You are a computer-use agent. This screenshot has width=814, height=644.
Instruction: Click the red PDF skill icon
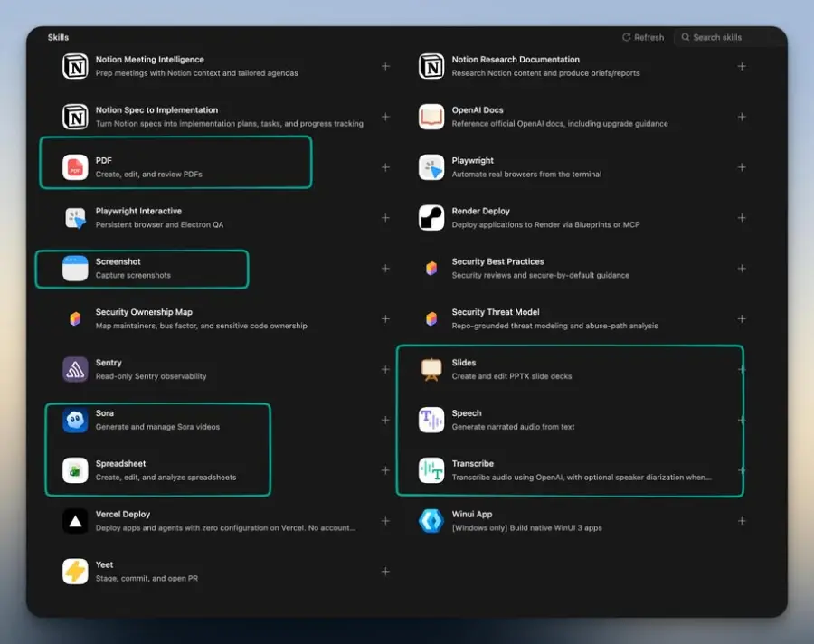[x=75, y=167]
